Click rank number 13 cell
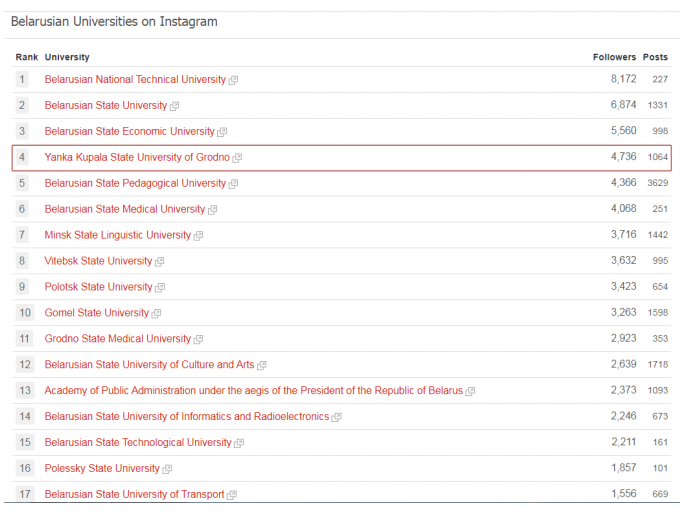The image size is (688, 514). click(25, 390)
